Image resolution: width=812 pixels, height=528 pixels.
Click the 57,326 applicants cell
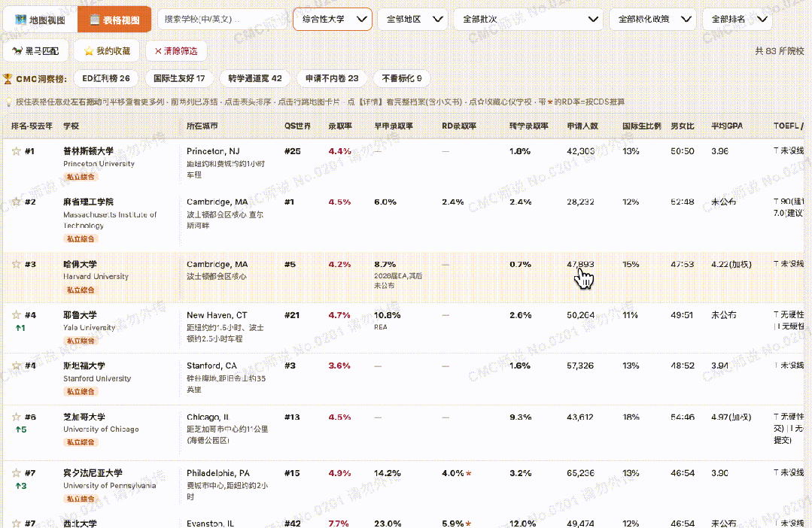[580, 366]
